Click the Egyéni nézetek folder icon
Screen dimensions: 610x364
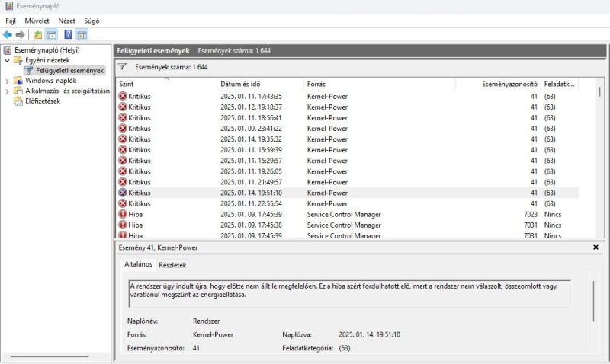tap(18, 60)
